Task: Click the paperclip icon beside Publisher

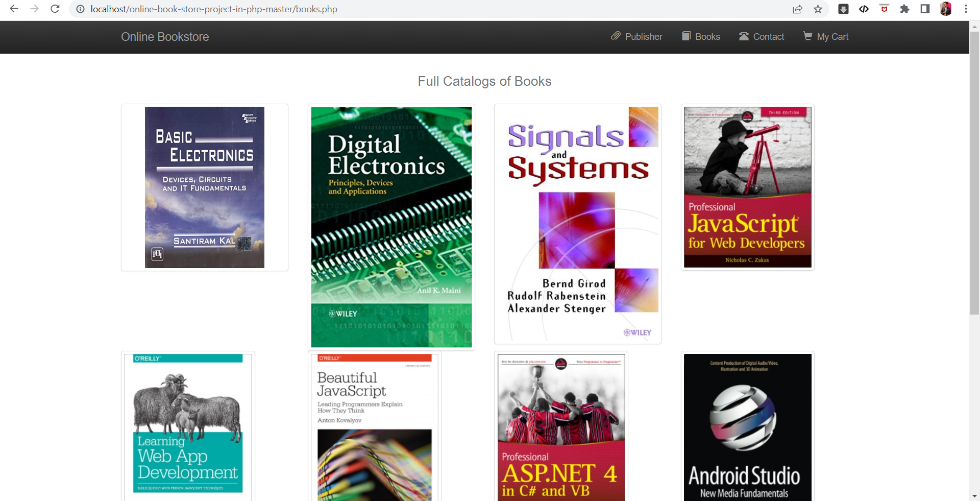Action: click(616, 36)
